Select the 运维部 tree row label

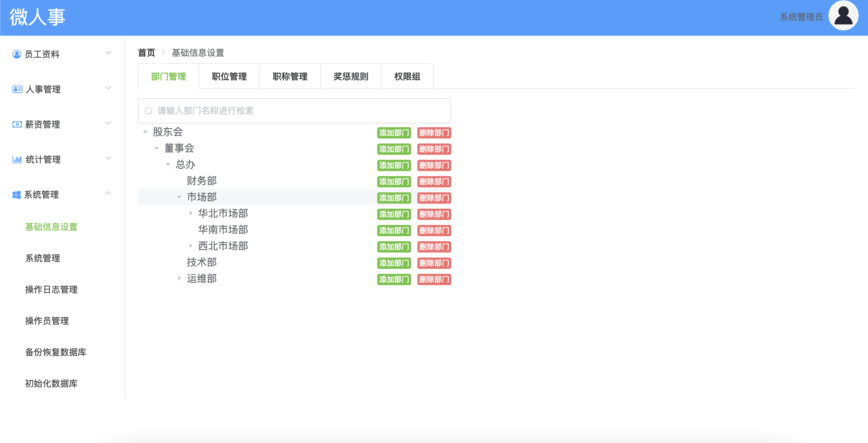201,279
